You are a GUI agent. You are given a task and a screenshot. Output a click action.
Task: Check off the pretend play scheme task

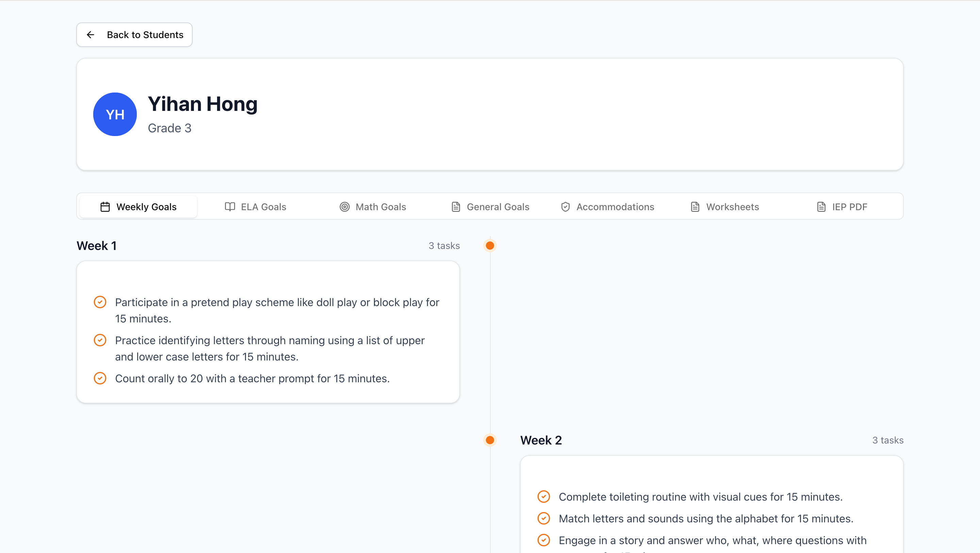[100, 302]
